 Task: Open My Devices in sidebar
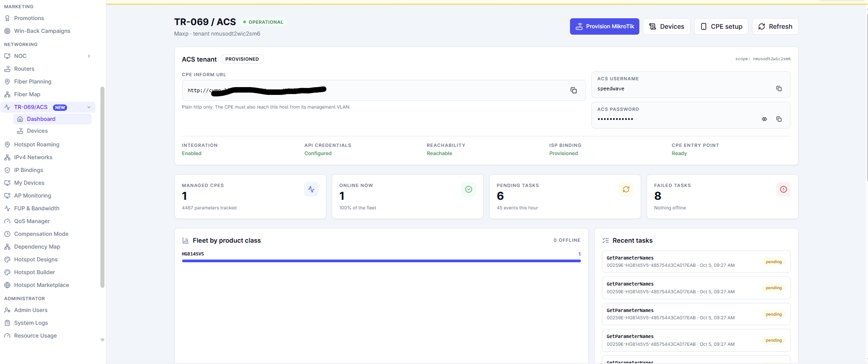pyautogui.click(x=29, y=183)
